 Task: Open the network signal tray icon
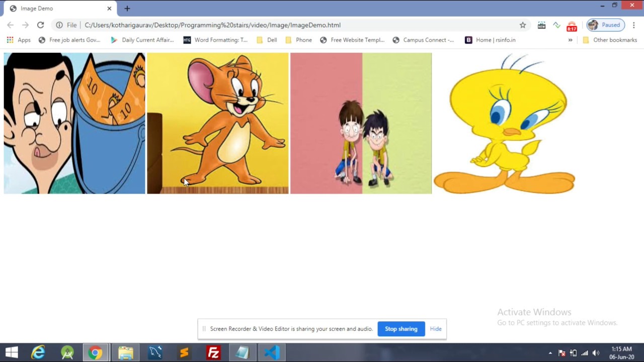585,353
